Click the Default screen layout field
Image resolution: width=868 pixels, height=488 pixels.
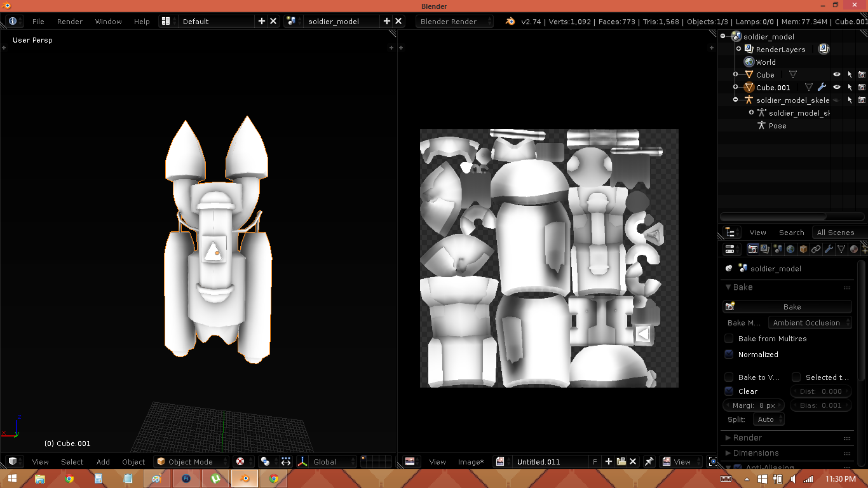(217, 21)
